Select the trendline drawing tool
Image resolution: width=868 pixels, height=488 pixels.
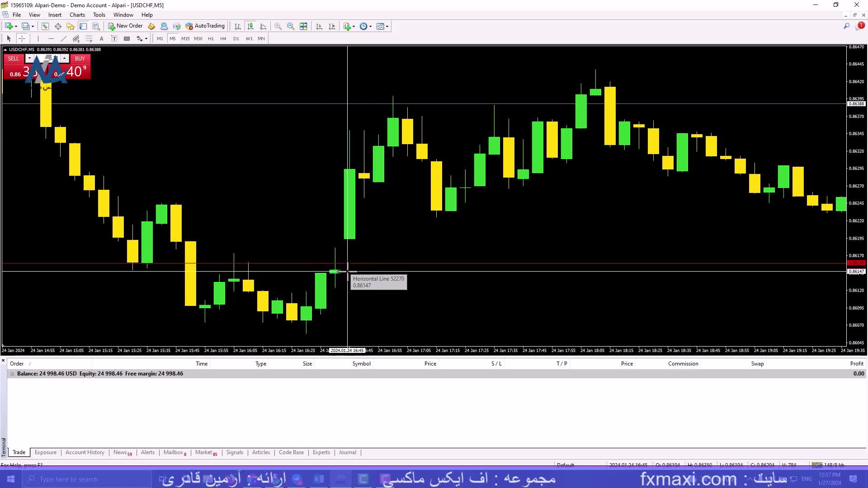[63, 38]
